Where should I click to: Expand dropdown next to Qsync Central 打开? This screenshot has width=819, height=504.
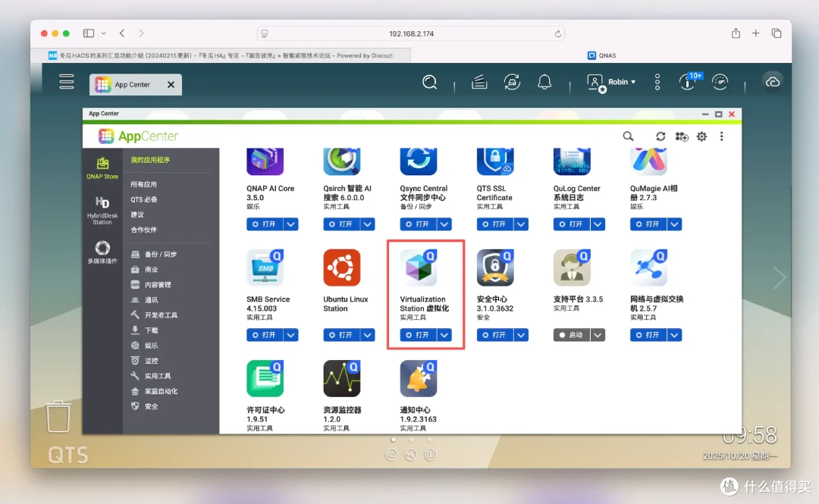pyautogui.click(x=444, y=224)
